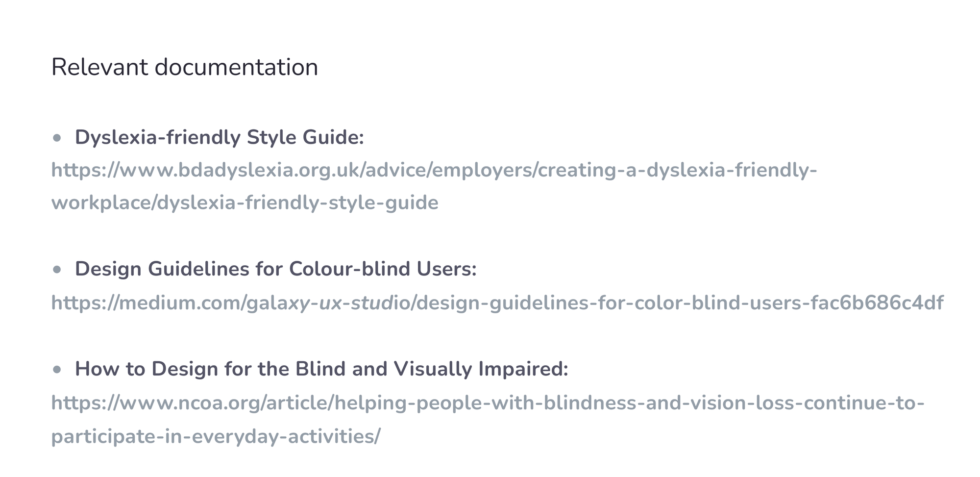Click the 'participate-in-everyday-activities/' link line
Viewport: 980px width, 477px height.
pos(216,436)
